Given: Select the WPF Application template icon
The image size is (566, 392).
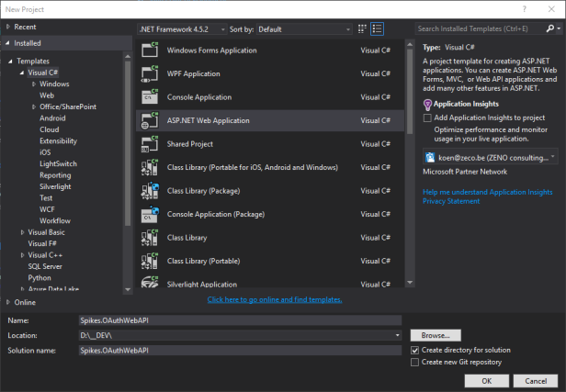Looking at the screenshot, I should coord(150,73).
